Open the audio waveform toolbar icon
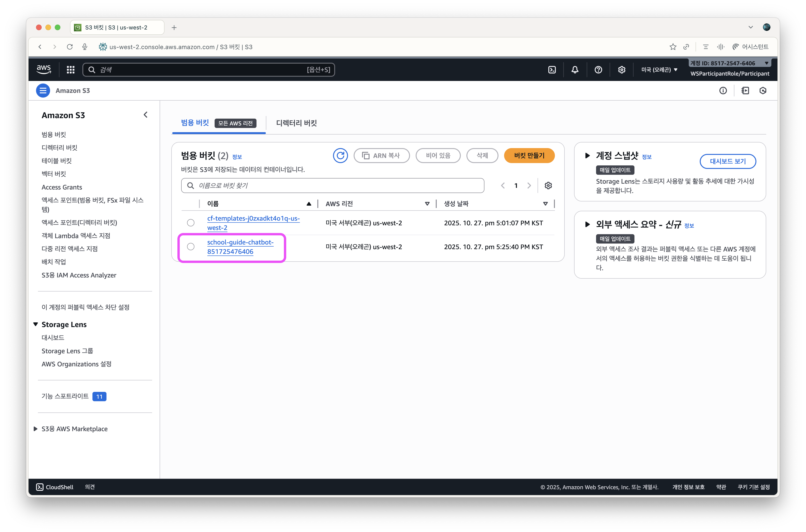Viewport: 806px width, 532px height. tap(721, 47)
